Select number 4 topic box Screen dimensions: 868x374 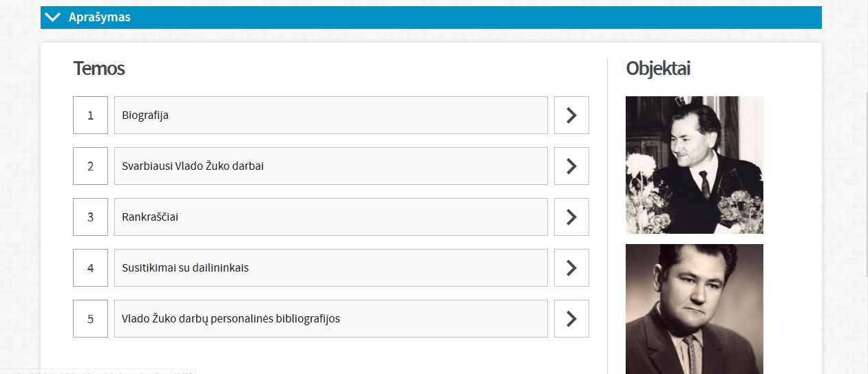(90, 267)
